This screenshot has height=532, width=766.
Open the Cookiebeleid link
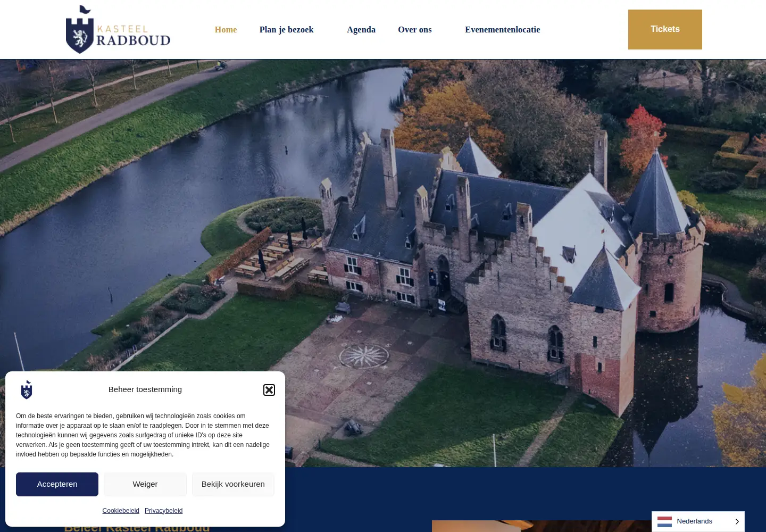(x=121, y=511)
